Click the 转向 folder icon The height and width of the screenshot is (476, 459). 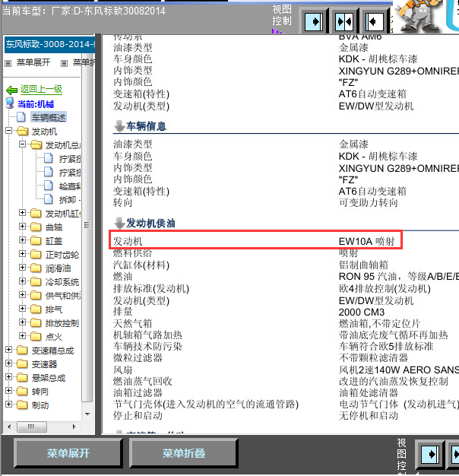coord(22,391)
